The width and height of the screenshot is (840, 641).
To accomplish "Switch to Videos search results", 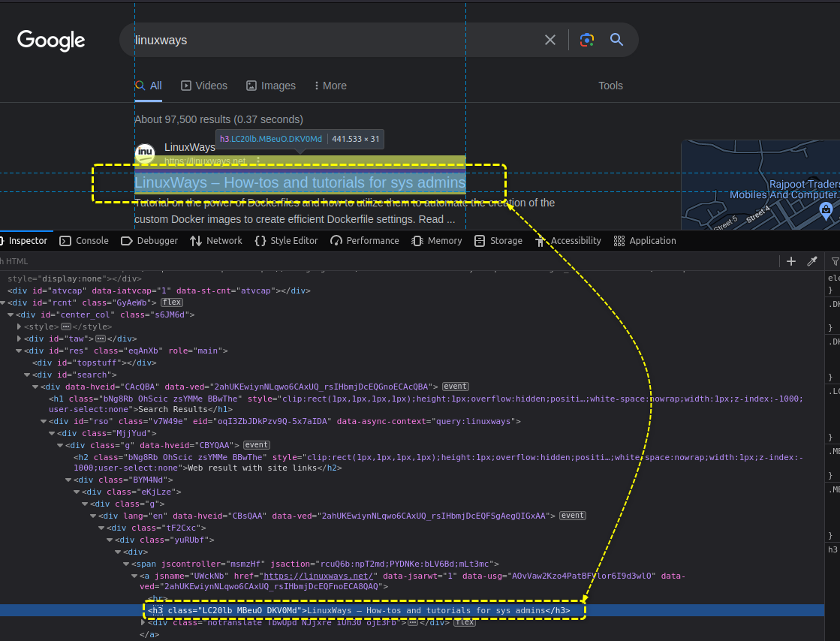I will tap(204, 86).
